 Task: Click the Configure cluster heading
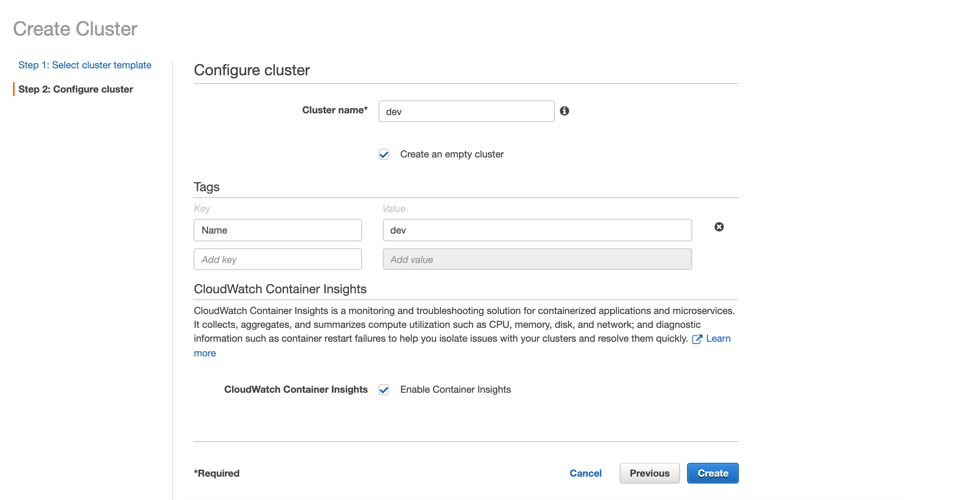click(252, 70)
